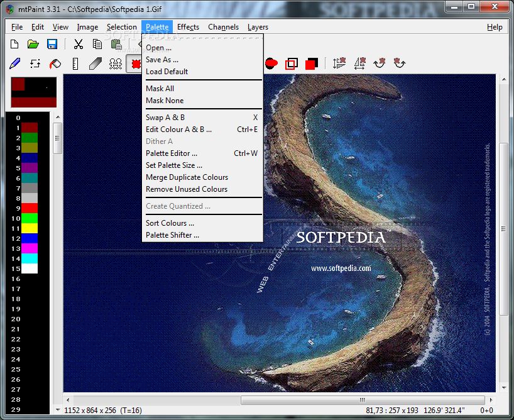The width and height of the screenshot is (514, 420).
Task: Pick palette colour 13 magenta swatch
Action: [x=30, y=248]
